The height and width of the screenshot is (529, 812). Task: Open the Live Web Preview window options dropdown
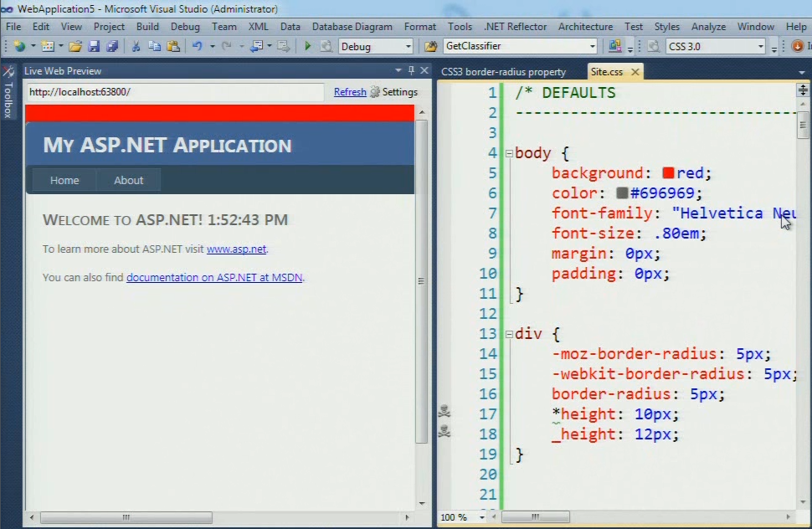(398, 70)
